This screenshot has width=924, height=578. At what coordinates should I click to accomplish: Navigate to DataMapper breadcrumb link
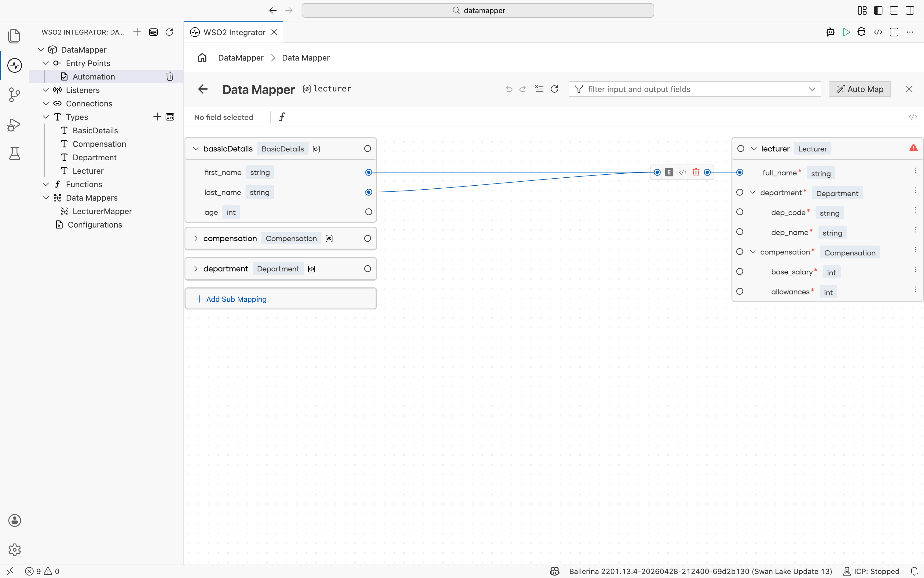point(240,58)
